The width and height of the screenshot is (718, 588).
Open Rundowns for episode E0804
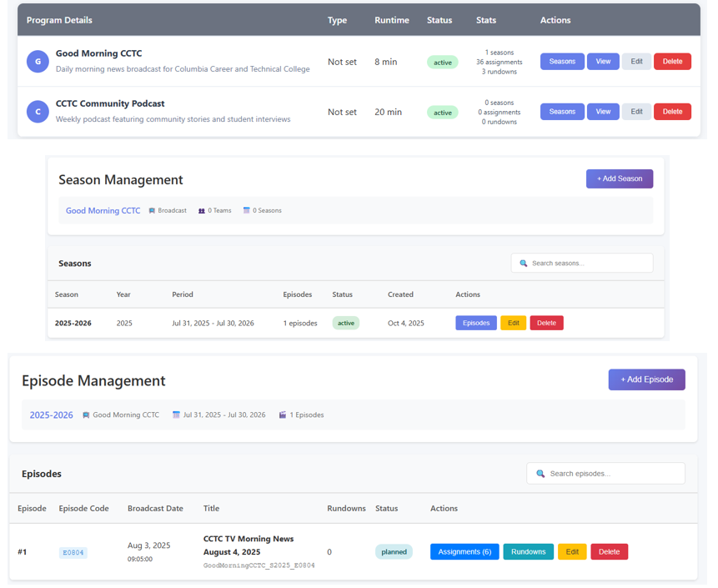click(528, 552)
